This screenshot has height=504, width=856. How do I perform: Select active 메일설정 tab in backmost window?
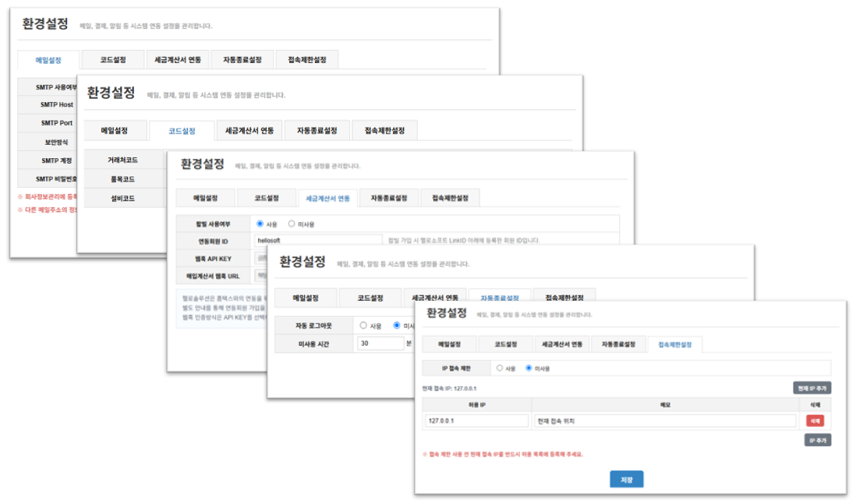[48, 60]
